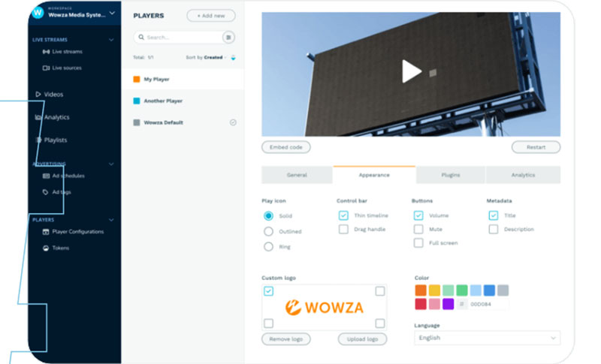The width and height of the screenshot is (601, 364).
Task: Click the Wowza workspace logo icon
Action: (x=38, y=13)
